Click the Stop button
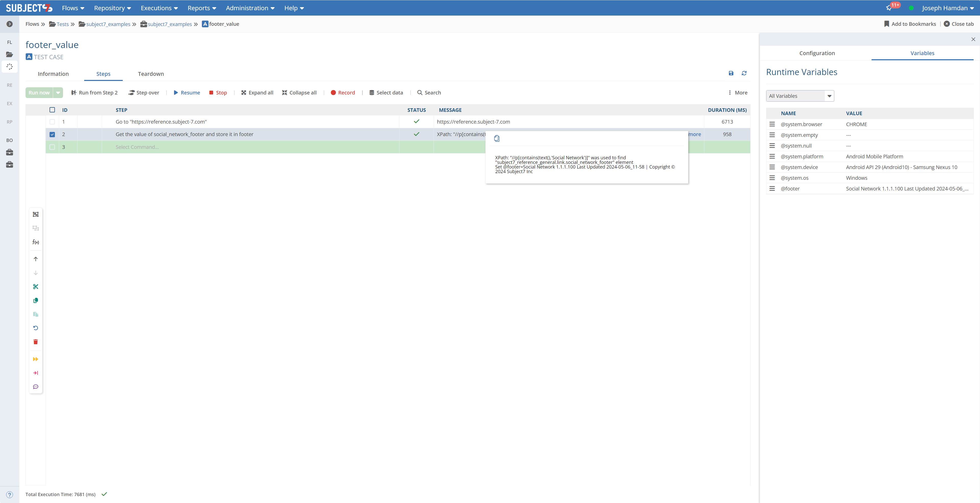 coord(218,92)
